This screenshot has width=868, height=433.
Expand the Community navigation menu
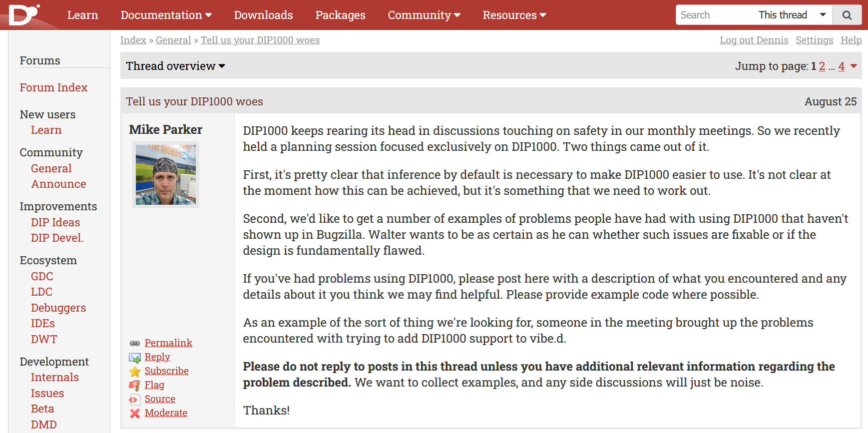(424, 15)
